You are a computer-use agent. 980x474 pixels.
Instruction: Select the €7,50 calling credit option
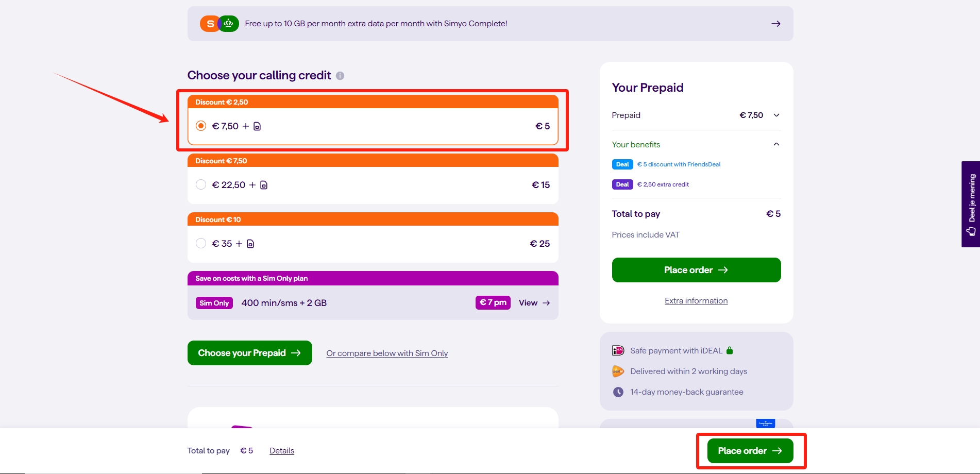[x=201, y=126]
